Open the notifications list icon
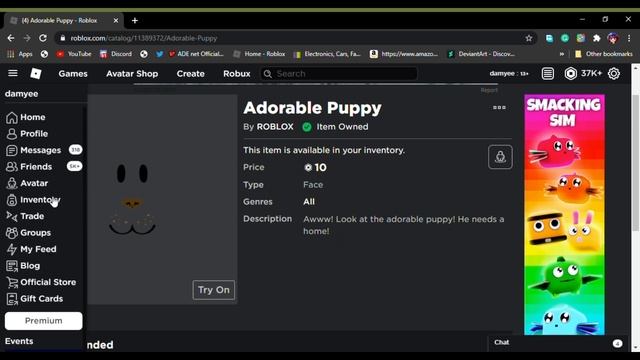 (548, 73)
